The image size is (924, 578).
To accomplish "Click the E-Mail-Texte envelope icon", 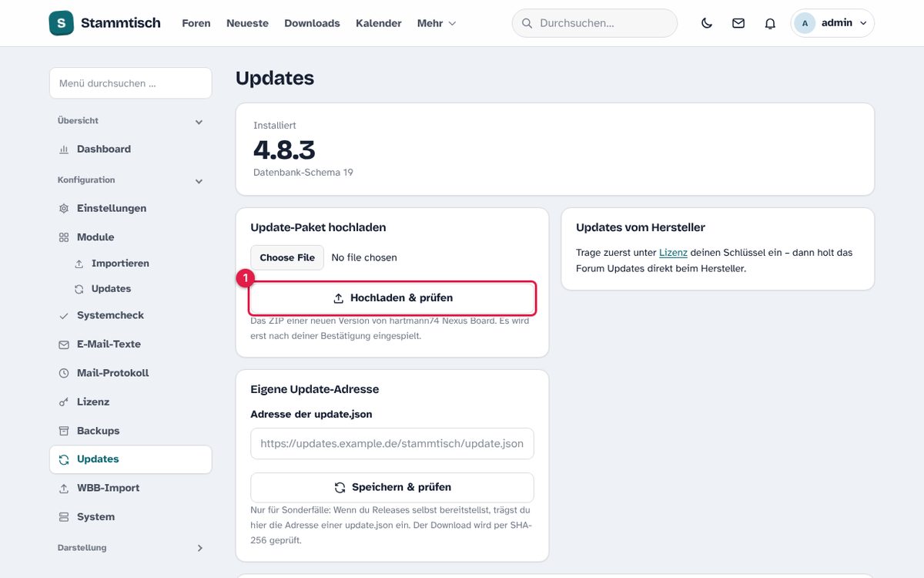I will (x=64, y=344).
